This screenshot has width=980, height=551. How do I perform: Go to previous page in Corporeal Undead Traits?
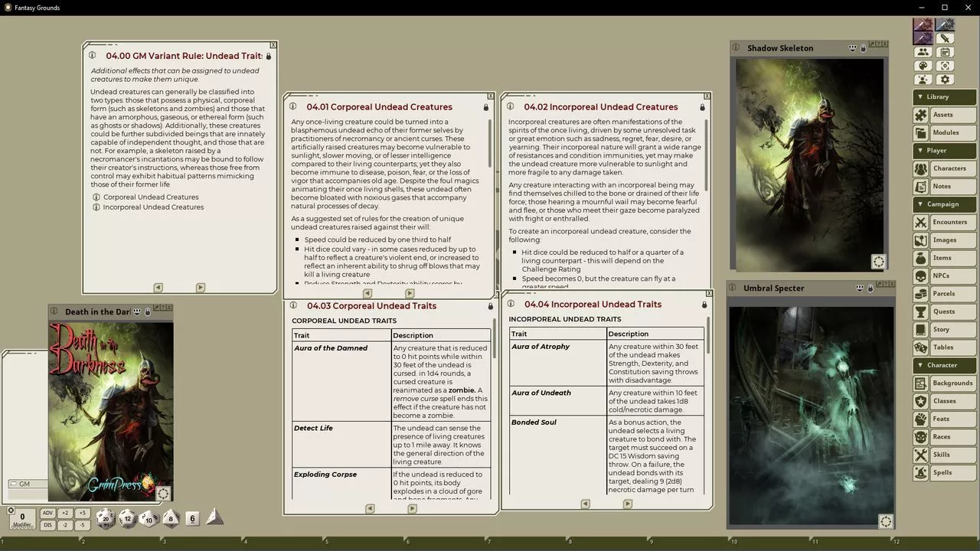pyautogui.click(x=370, y=508)
